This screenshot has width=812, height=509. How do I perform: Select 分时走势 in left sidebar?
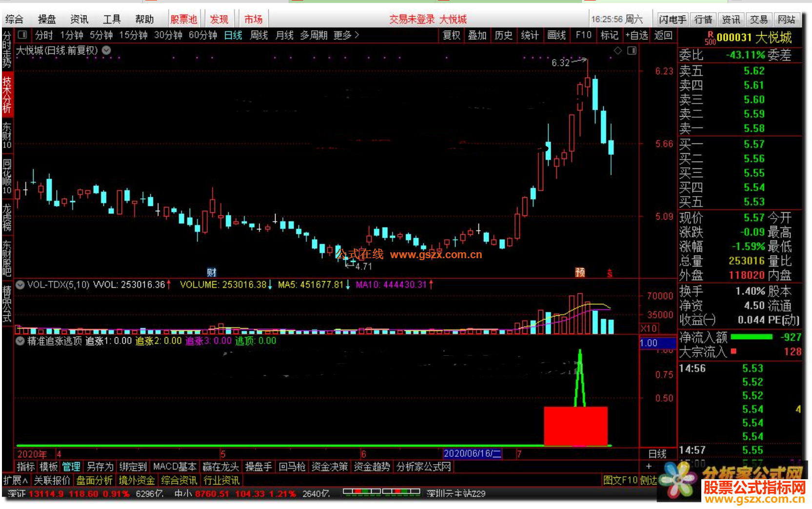coord(7,50)
